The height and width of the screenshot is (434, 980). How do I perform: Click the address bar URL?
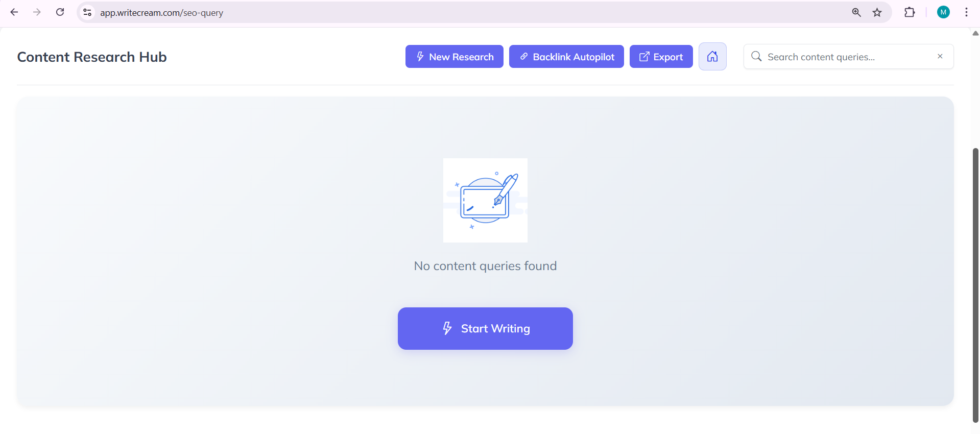[161, 13]
